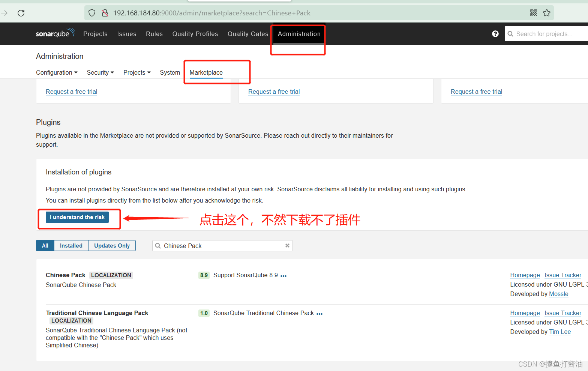Click the SonarQube logo
588x371 pixels.
point(55,33)
